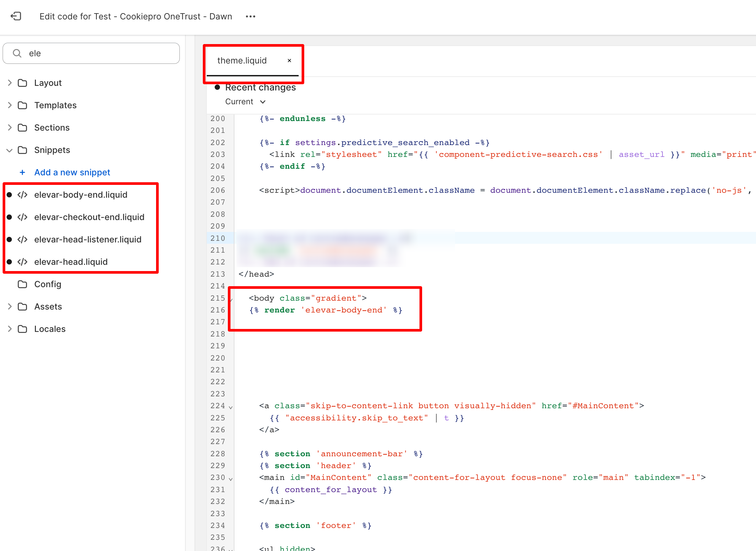756x551 pixels.
Task: Open the Current version dropdown
Action: click(245, 102)
